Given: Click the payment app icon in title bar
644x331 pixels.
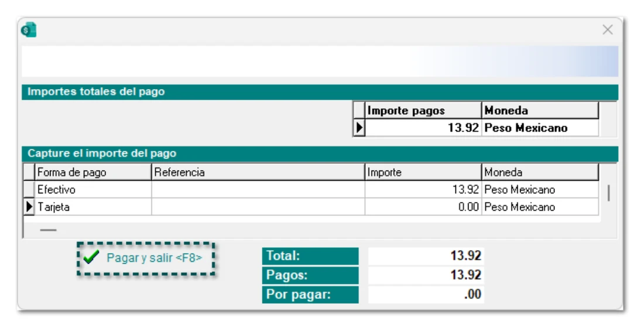Looking at the screenshot, I should 29,30.
